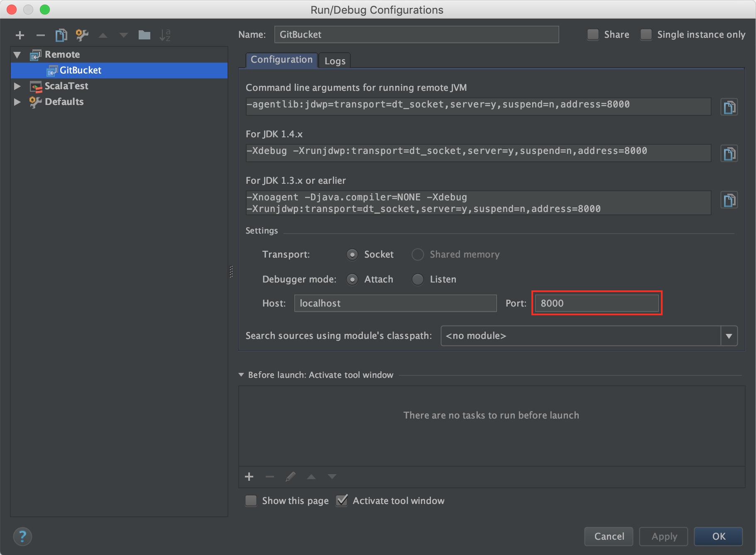
Task: Add a new run configuration
Action: pos(20,35)
